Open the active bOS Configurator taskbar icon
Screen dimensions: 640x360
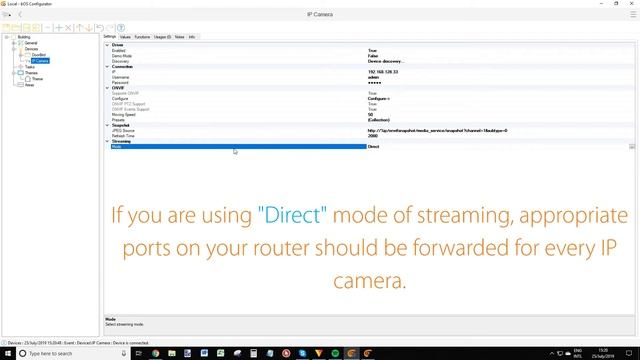pos(351,353)
